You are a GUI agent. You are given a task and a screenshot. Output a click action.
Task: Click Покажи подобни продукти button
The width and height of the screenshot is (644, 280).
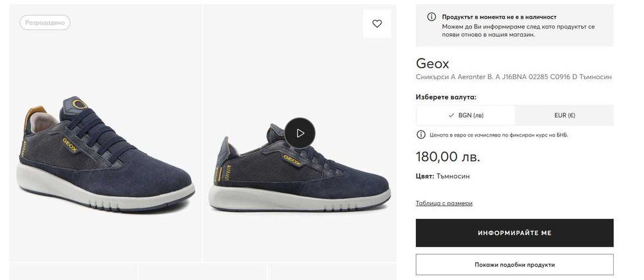[x=515, y=265]
